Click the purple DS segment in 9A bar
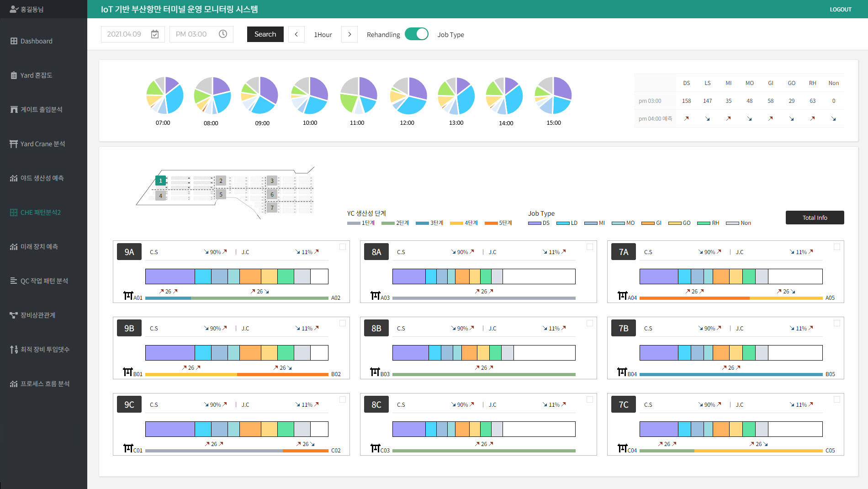 [x=170, y=276]
